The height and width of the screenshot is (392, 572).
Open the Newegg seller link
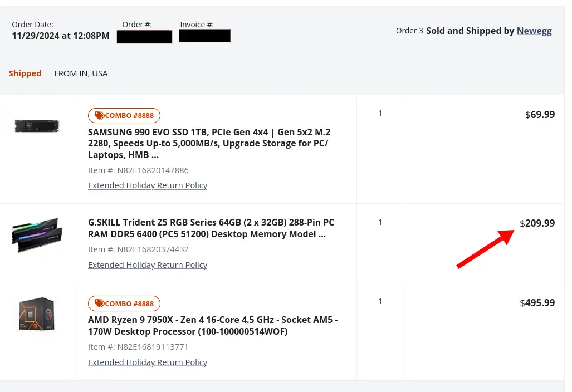pos(534,31)
